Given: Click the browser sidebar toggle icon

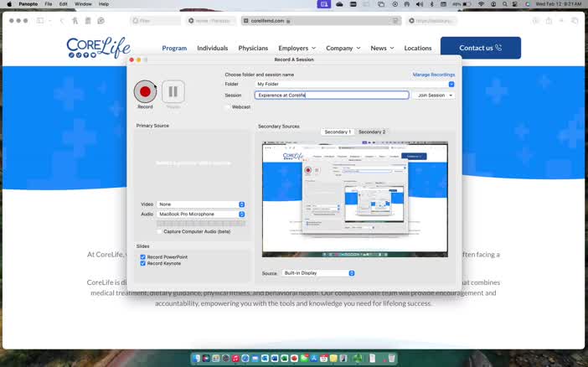Looking at the screenshot, I should [40, 21].
